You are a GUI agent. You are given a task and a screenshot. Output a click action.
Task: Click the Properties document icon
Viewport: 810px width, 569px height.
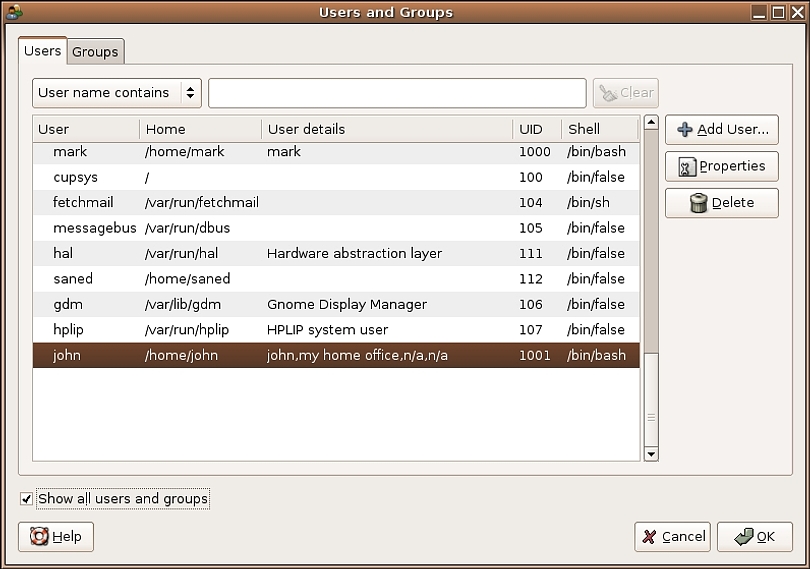pos(687,166)
